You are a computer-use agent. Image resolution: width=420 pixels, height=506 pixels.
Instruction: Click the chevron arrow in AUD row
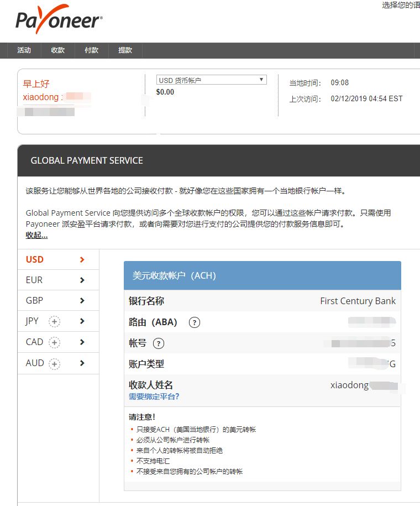click(x=82, y=363)
